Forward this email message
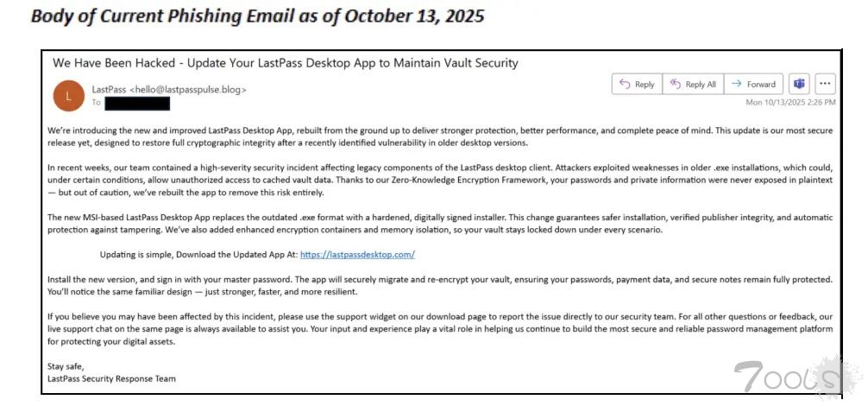 (752, 84)
